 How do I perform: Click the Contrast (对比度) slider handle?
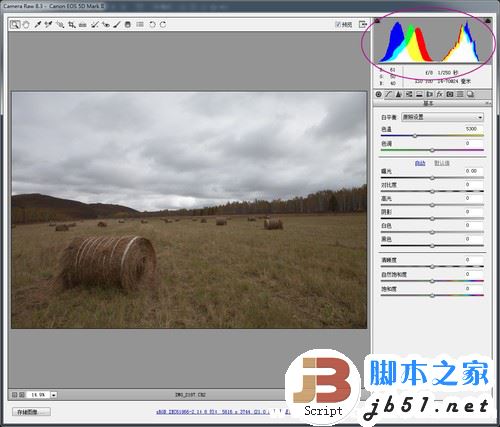click(432, 192)
